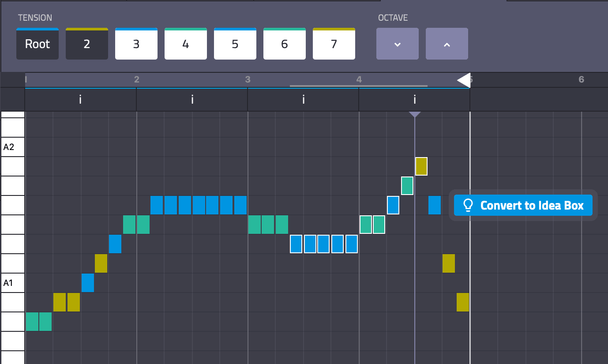This screenshot has height=364, width=608.
Task: Click the lightbulb idea icon
Action: click(469, 205)
